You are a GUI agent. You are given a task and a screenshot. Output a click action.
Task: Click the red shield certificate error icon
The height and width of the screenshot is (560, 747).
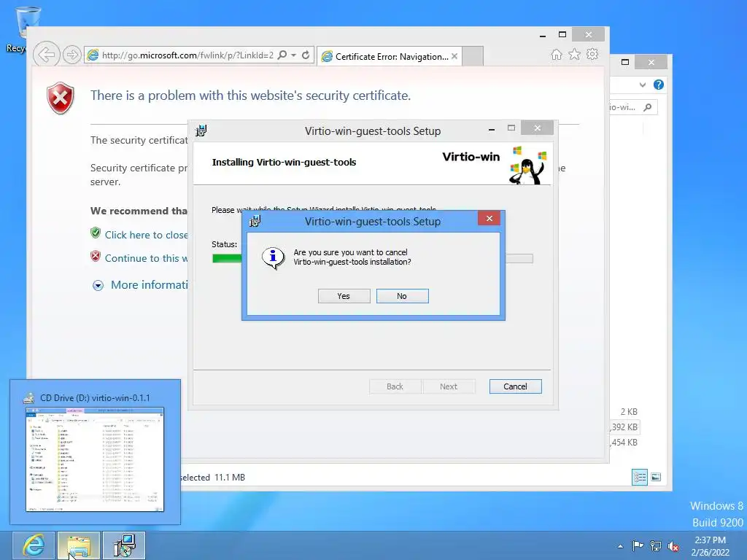(x=61, y=98)
